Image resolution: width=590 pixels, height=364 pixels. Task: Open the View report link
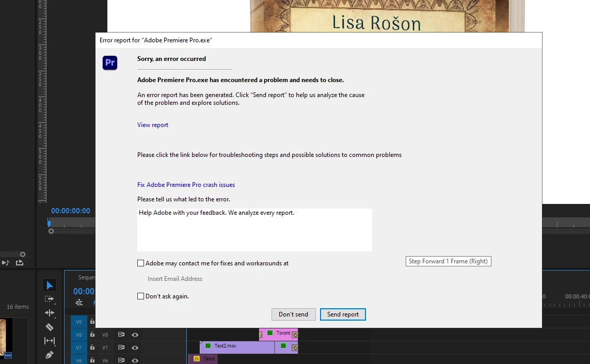152,125
